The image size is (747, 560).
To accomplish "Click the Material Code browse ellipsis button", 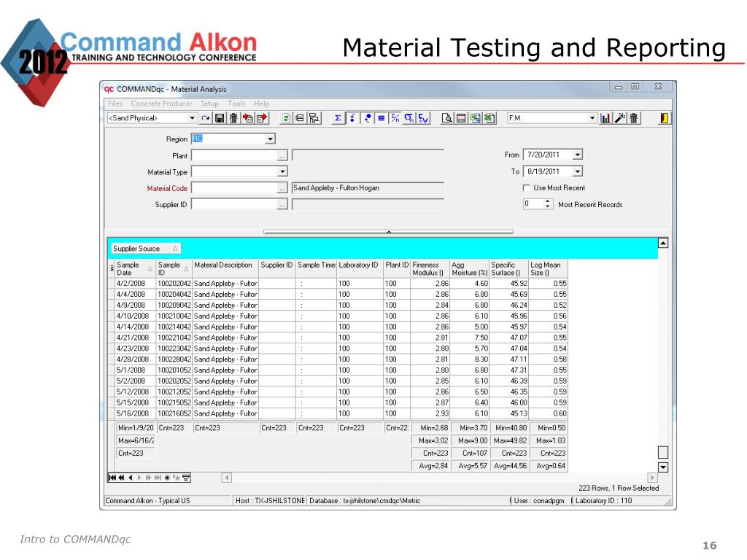I will 282,189.
